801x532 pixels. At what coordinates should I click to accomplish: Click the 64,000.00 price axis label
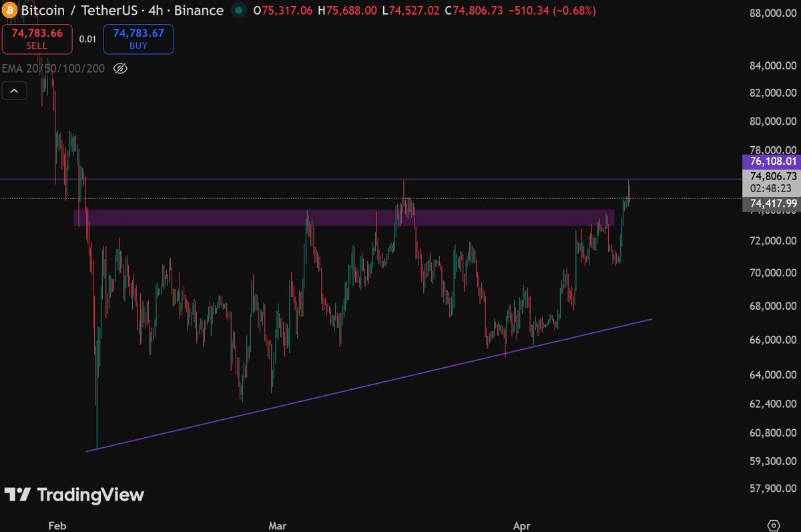click(x=773, y=376)
